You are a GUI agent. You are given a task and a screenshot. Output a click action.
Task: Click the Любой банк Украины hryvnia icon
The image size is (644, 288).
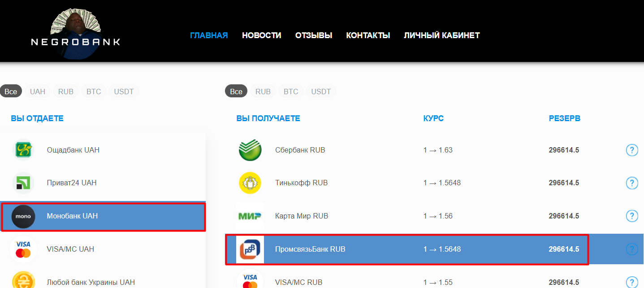(23, 281)
